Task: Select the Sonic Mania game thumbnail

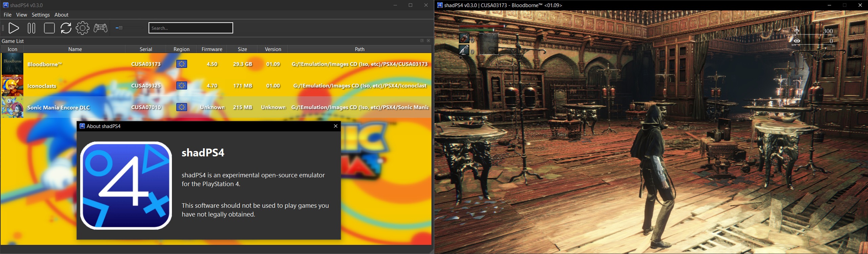Action: point(13,107)
